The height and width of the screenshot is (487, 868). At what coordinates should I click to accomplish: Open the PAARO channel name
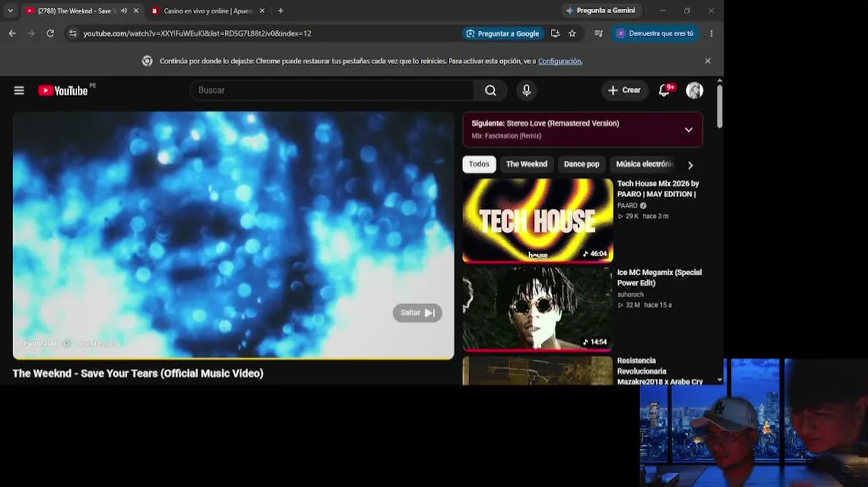[627, 206]
